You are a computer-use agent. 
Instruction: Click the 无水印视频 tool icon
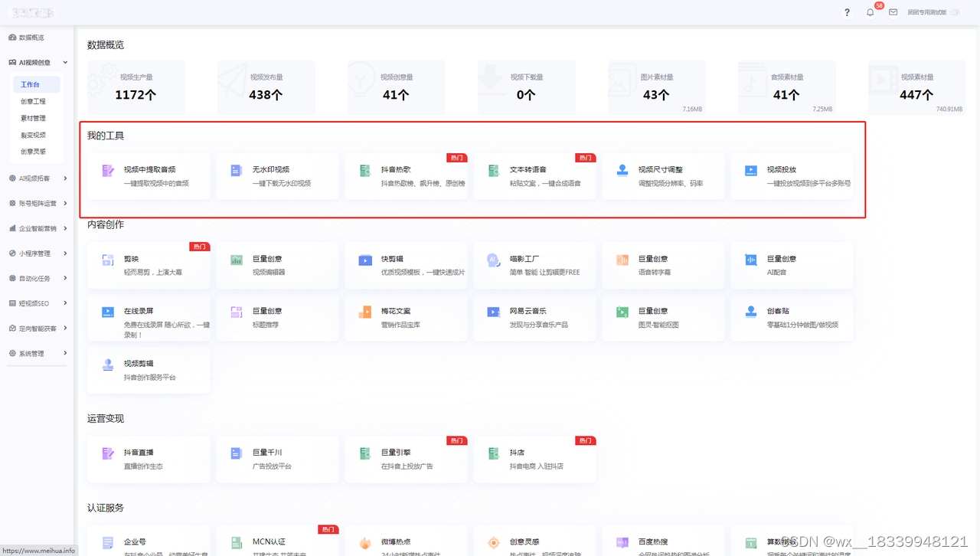[237, 171]
